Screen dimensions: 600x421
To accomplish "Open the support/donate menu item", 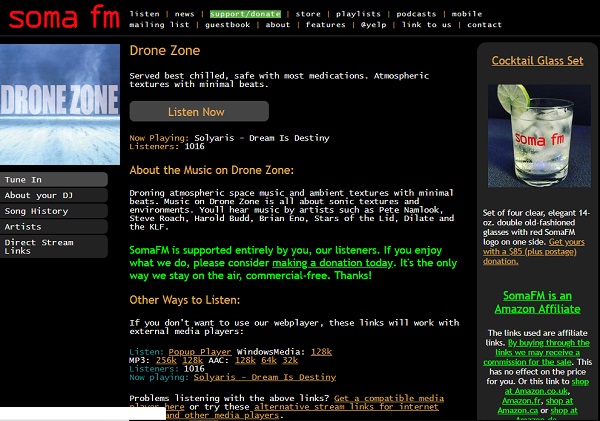I will [244, 14].
